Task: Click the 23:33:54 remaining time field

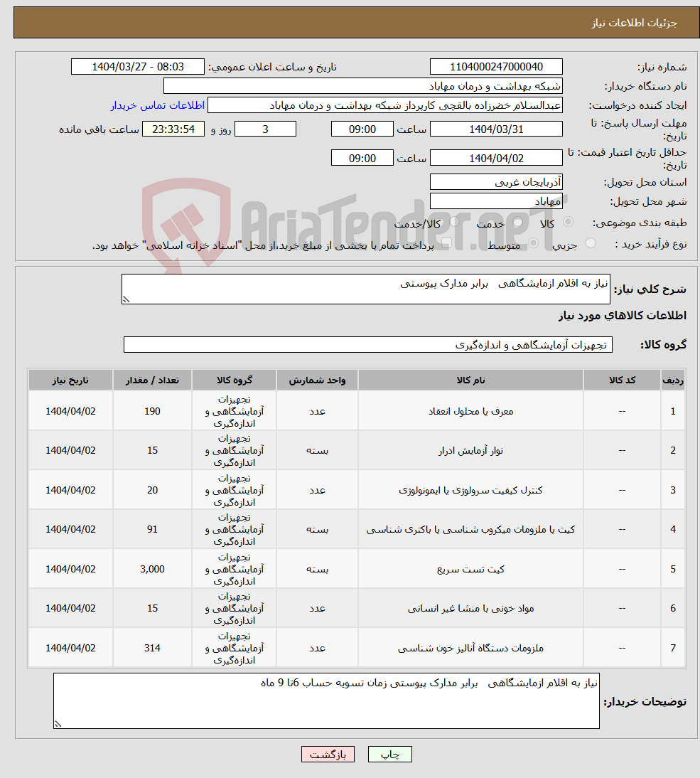Action: click(x=174, y=129)
